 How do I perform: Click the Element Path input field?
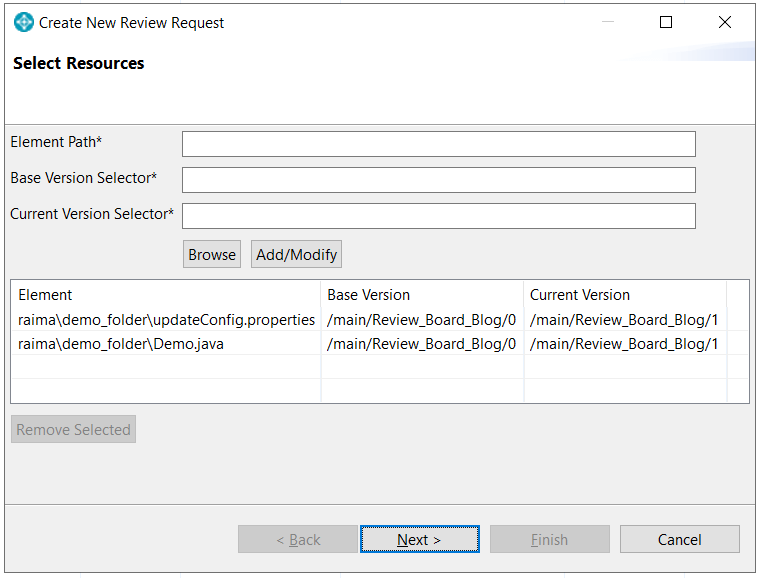click(x=438, y=144)
